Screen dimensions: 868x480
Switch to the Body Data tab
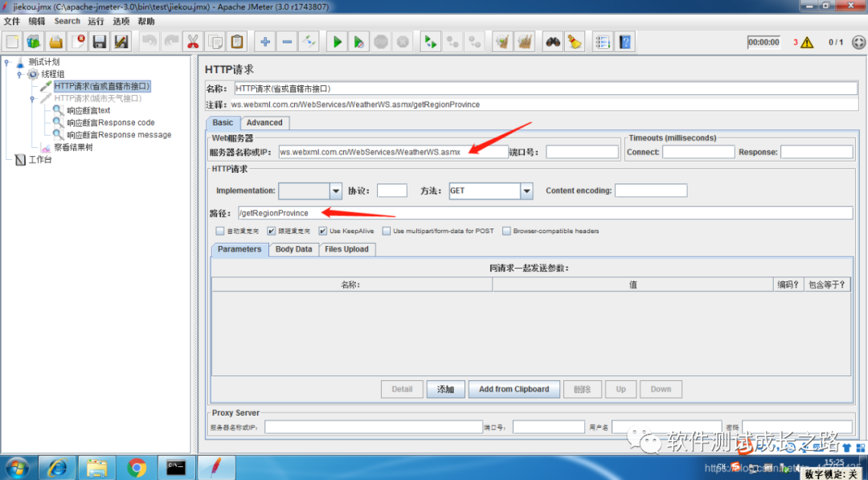point(293,250)
